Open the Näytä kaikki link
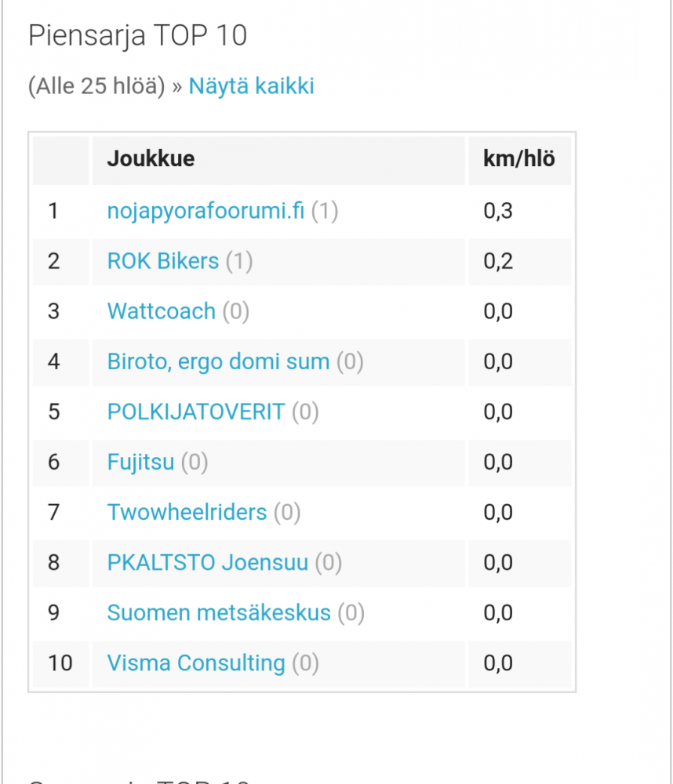673x784 pixels. [x=251, y=86]
